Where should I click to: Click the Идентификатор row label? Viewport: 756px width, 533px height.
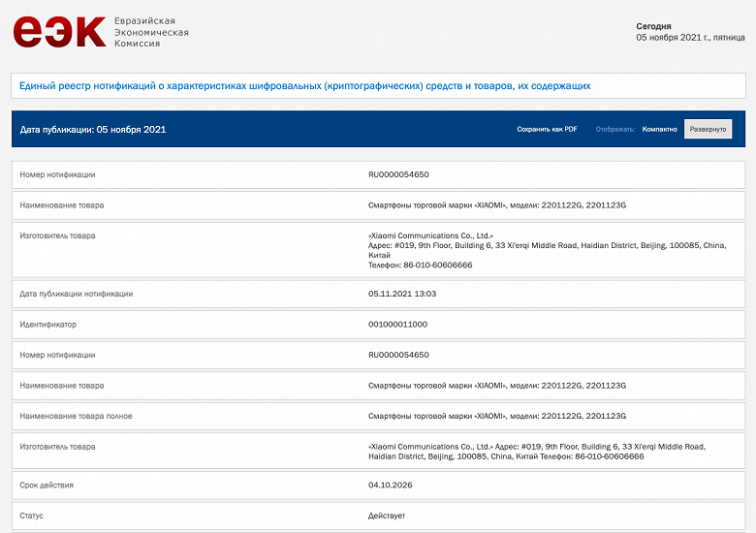pos(47,324)
